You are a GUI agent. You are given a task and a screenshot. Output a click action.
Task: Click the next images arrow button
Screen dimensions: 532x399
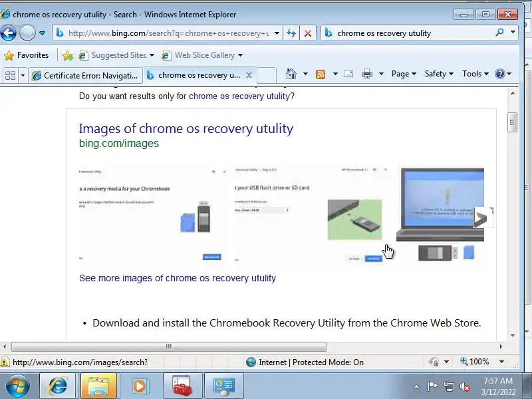point(483,218)
